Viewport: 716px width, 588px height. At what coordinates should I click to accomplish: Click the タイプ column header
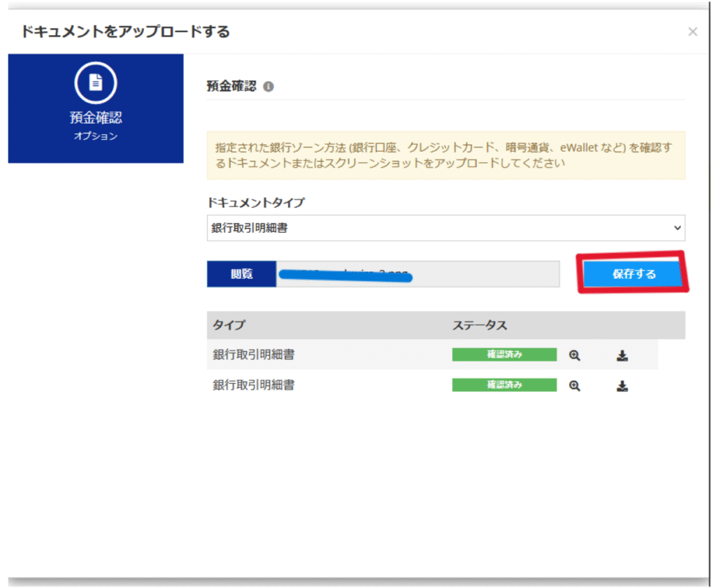click(229, 326)
